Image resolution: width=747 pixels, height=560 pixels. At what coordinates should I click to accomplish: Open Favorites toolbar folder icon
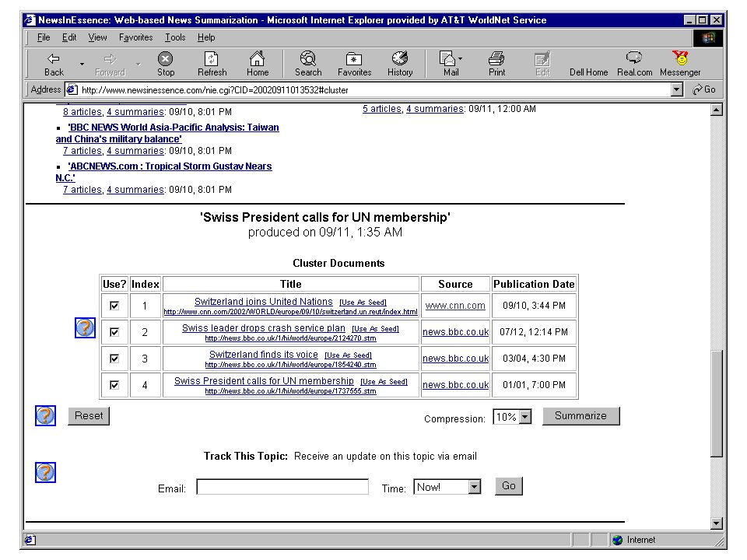pos(354,65)
